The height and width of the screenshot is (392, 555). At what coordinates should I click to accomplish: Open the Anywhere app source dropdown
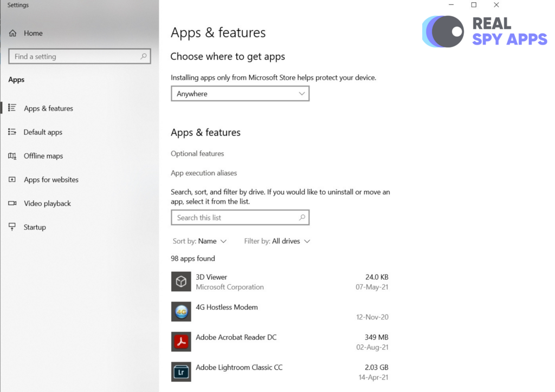tap(240, 94)
